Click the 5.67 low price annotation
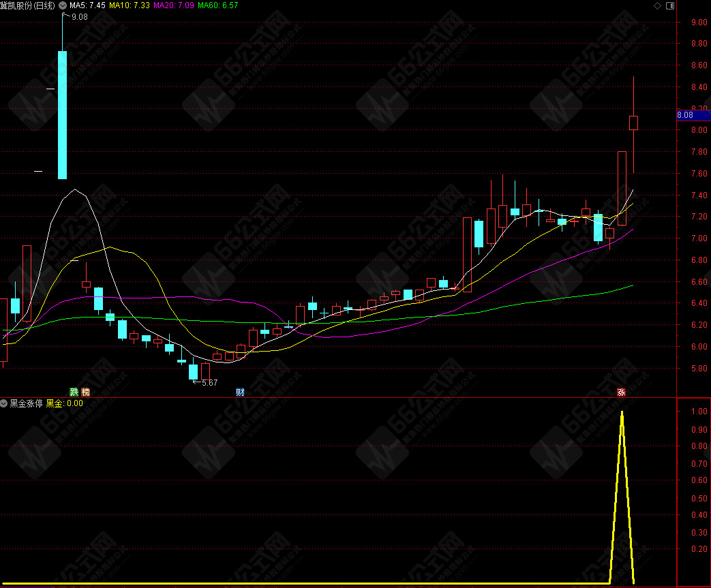Screen dimensions: 711x588 209,383
